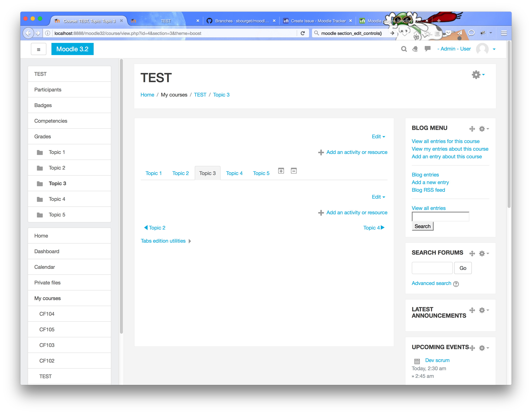Image resolution: width=532 pixels, height=414 pixels.
Task: Open the CF104 course in sidebar
Action: (x=69, y=314)
